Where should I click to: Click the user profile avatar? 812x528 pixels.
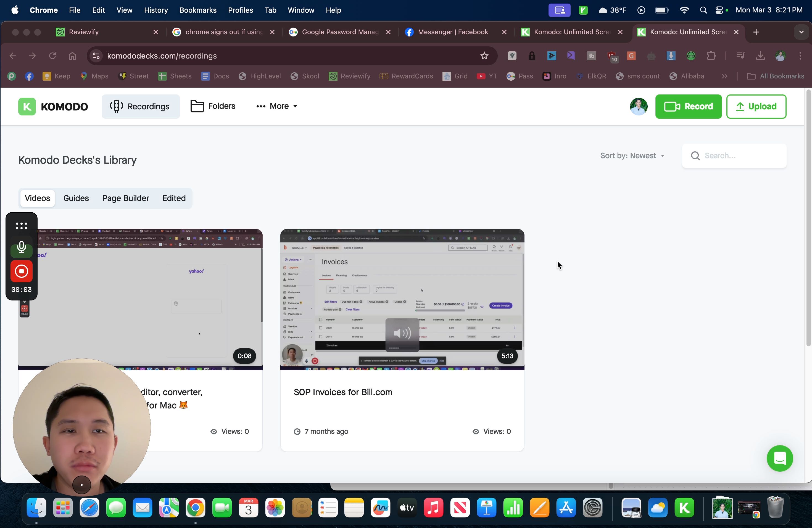point(638,106)
